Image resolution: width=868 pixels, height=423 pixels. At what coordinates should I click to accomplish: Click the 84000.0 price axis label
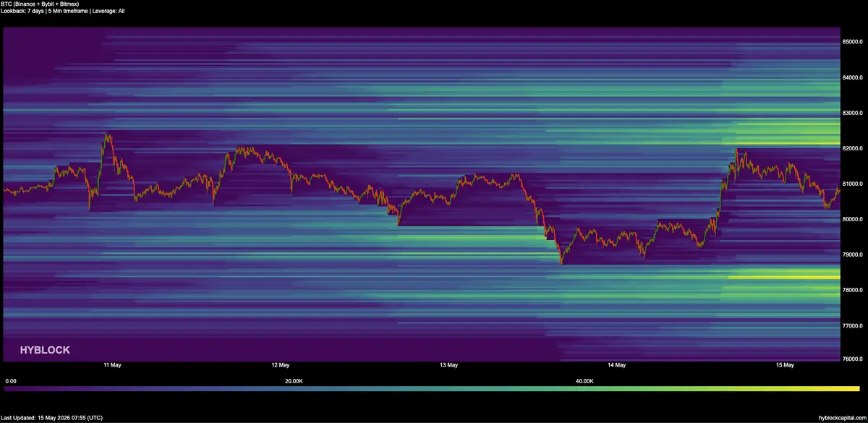[x=853, y=77]
